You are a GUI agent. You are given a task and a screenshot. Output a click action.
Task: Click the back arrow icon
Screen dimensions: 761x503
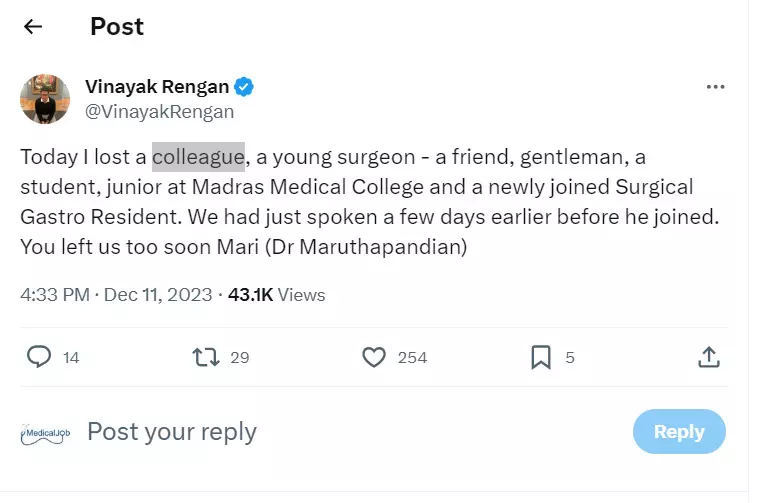pyautogui.click(x=33, y=27)
